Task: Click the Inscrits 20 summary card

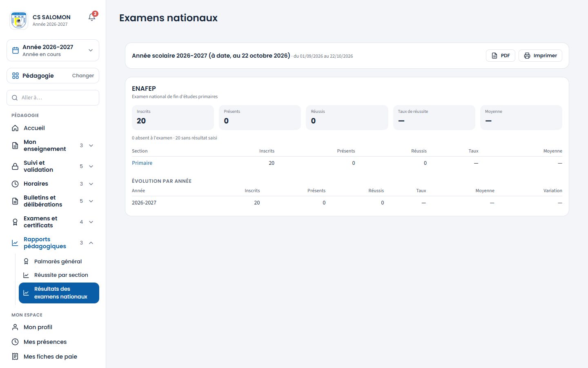Action: 173,117
